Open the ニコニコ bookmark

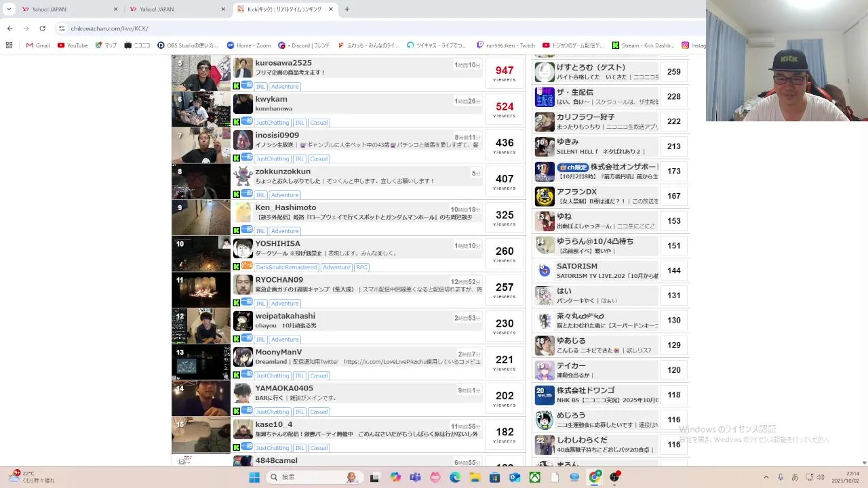138,45
